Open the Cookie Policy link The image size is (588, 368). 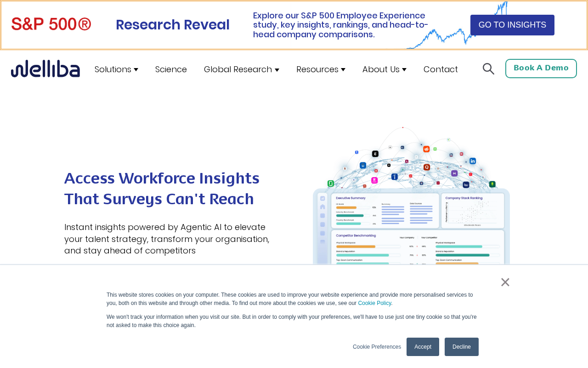[374, 303]
